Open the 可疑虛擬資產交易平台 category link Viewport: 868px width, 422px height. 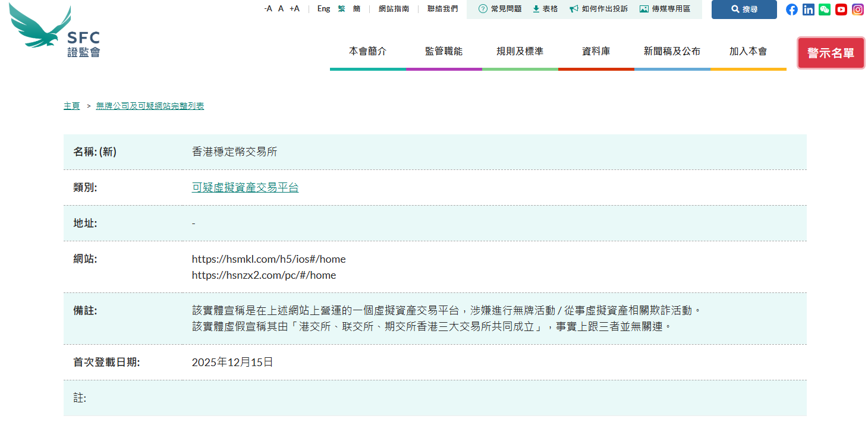pyautogui.click(x=245, y=187)
